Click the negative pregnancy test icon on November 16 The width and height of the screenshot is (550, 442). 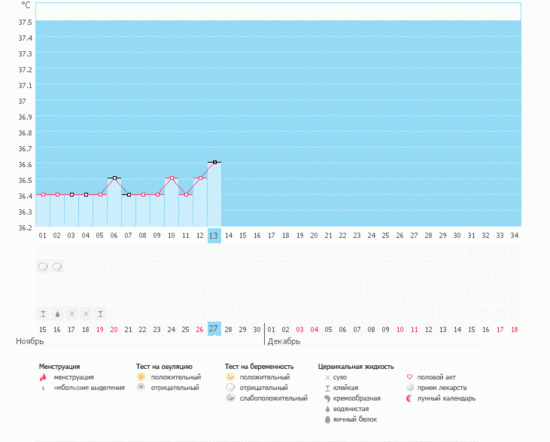pyautogui.click(x=57, y=267)
